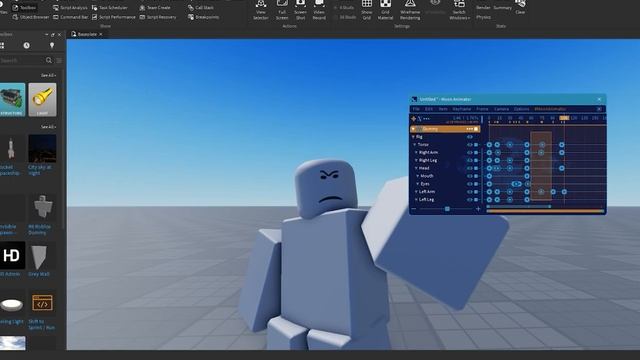Select the City sky at night asset
This screenshot has width=640, height=360.
click(x=42, y=155)
